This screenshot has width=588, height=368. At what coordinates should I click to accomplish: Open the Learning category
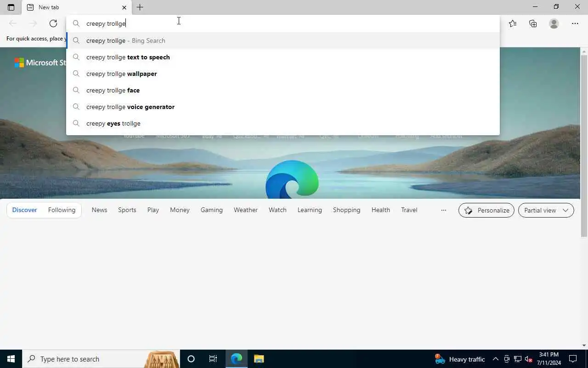(x=310, y=210)
